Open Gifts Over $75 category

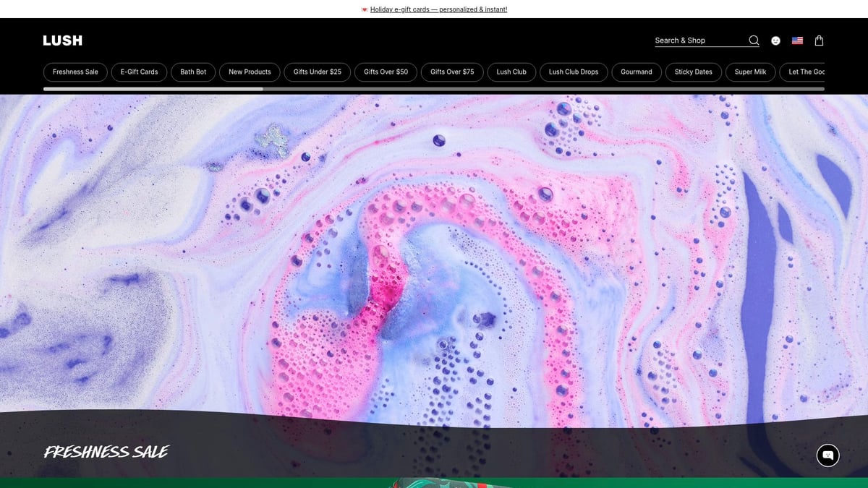(452, 72)
